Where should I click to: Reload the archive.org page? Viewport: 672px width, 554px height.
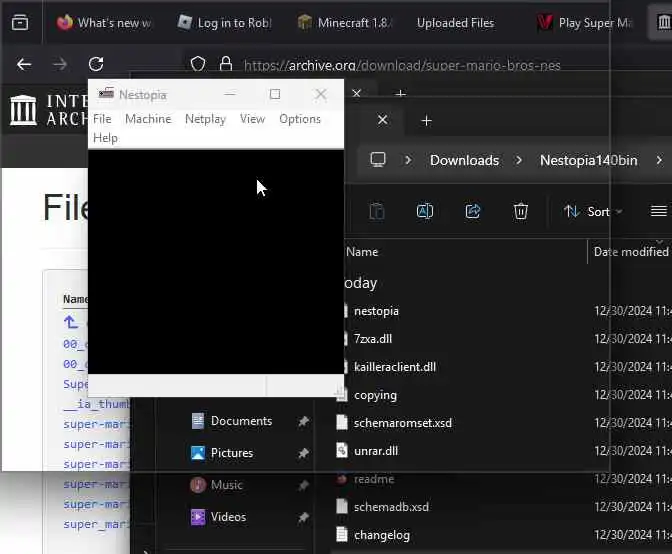[96, 64]
